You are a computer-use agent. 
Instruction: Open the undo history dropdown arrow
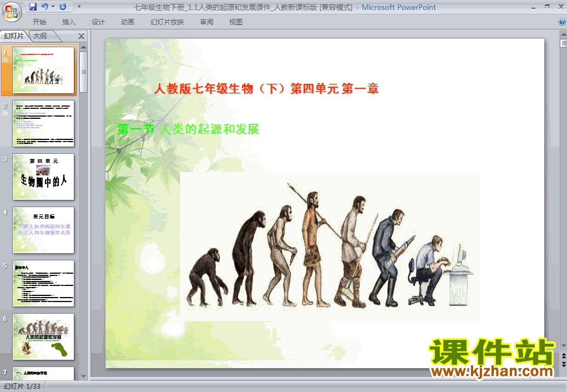53,7
